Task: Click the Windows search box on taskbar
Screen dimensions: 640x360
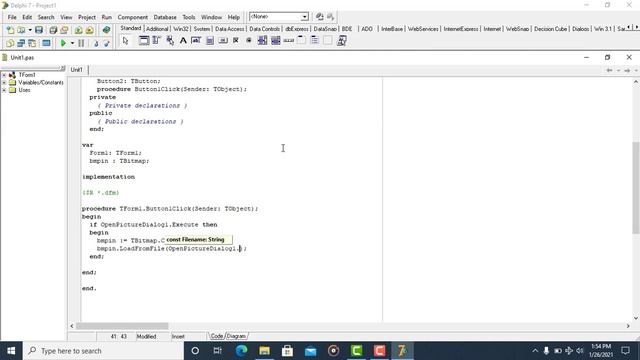Action: click(x=104, y=351)
